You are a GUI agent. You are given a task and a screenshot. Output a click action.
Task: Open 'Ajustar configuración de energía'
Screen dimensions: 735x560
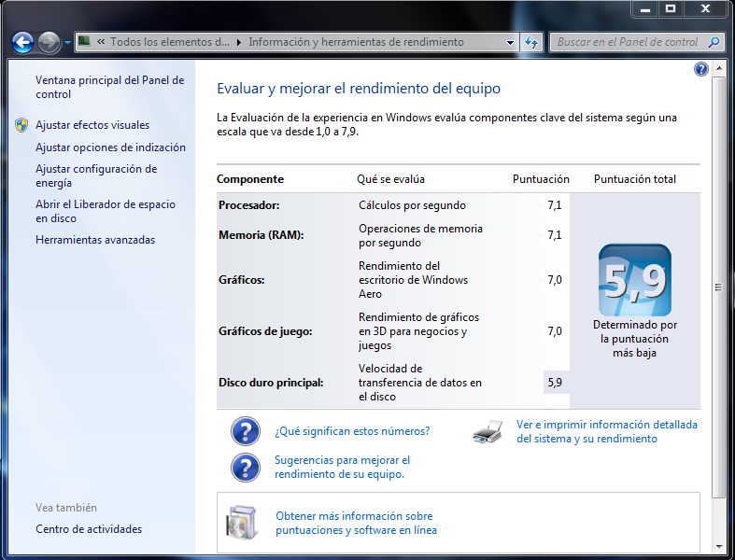click(x=96, y=175)
